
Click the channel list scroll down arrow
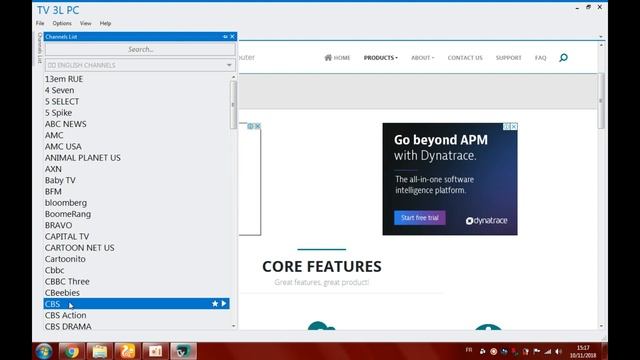pyautogui.click(x=233, y=326)
